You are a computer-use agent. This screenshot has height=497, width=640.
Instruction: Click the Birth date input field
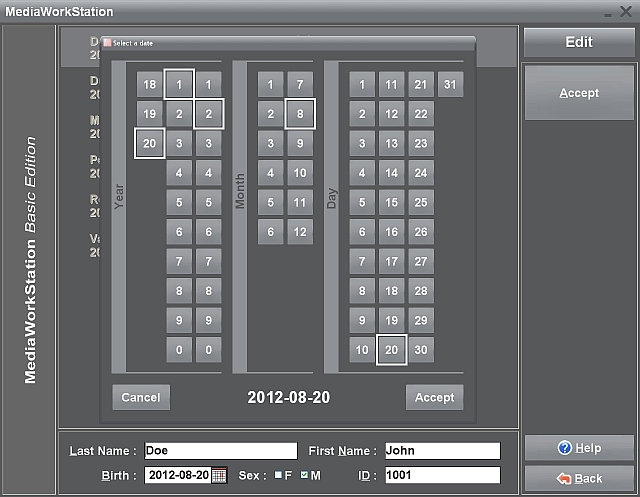pyautogui.click(x=178, y=475)
